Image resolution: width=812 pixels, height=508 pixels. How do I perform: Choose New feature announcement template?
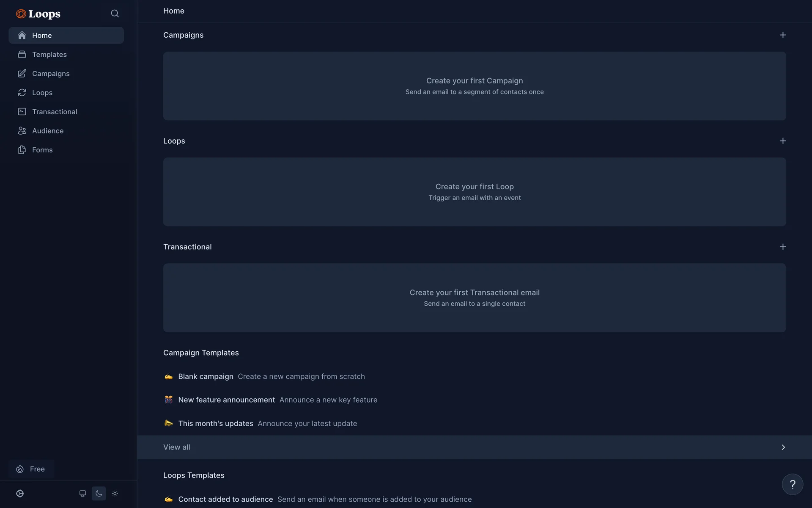[226, 400]
